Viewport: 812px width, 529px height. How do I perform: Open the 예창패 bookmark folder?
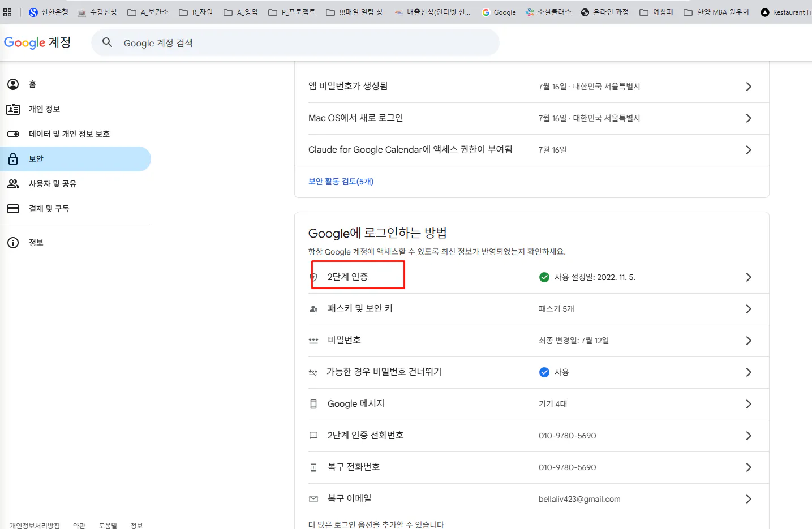(x=656, y=12)
